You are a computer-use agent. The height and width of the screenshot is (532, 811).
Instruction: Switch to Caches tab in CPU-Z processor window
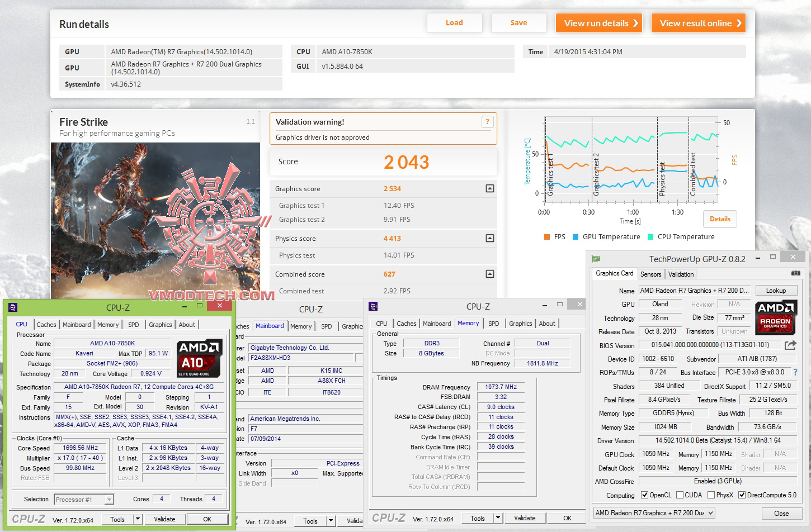(46, 325)
